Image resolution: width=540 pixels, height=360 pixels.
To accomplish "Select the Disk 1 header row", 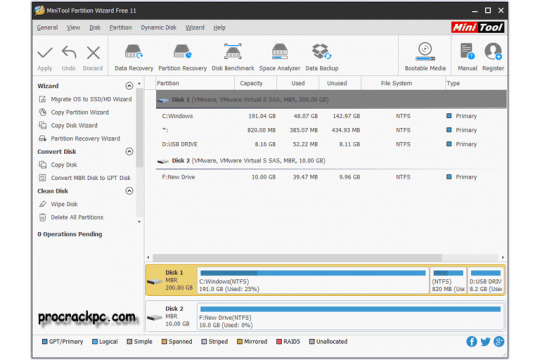I will click(x=331, y=100).
